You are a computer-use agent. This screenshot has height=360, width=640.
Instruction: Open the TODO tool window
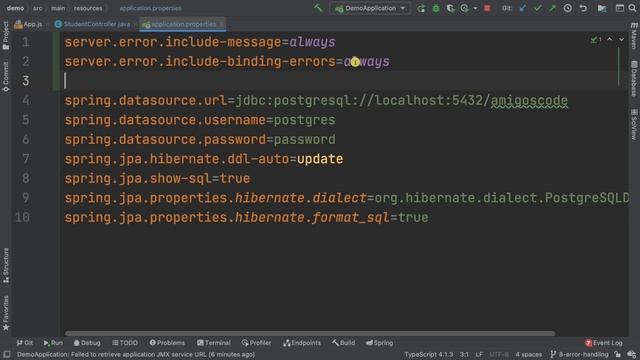(125, 343)
